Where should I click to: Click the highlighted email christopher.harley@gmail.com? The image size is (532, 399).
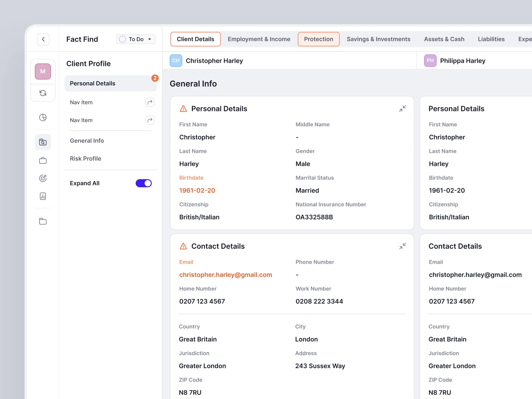225,275
